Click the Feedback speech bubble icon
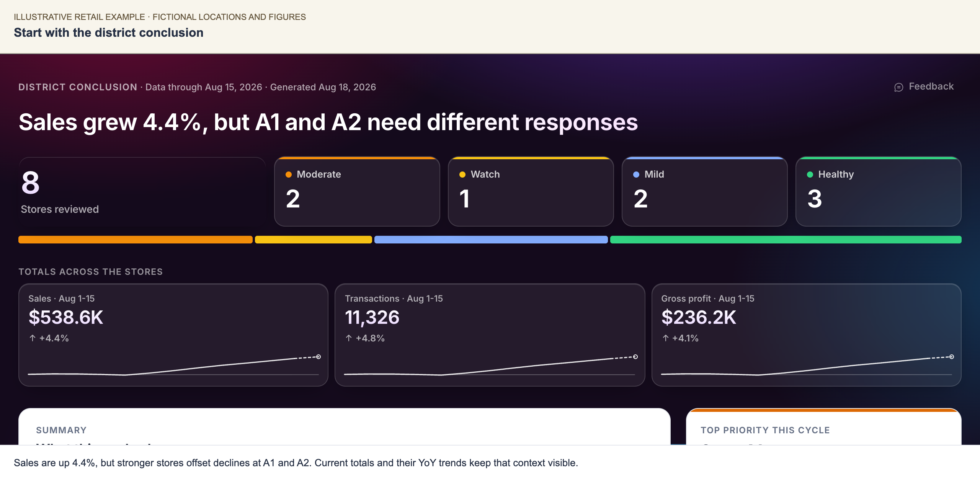Screen dimensions: 980x480 [x=898, y=87]
